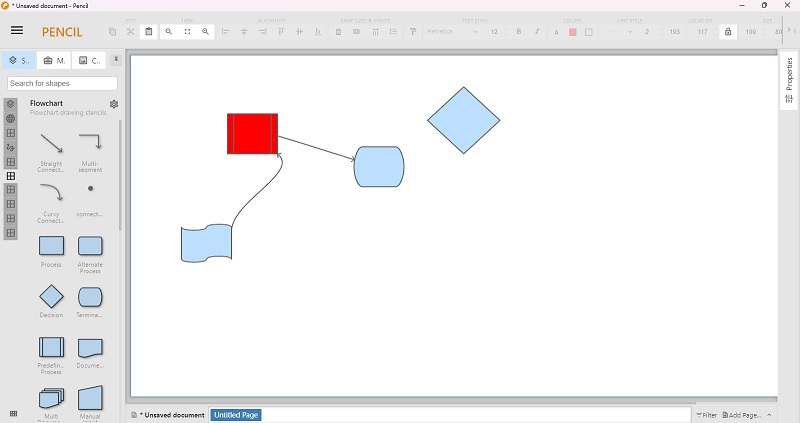
Task: Click the zoom in magnifier icon
Action: [206, 32]
